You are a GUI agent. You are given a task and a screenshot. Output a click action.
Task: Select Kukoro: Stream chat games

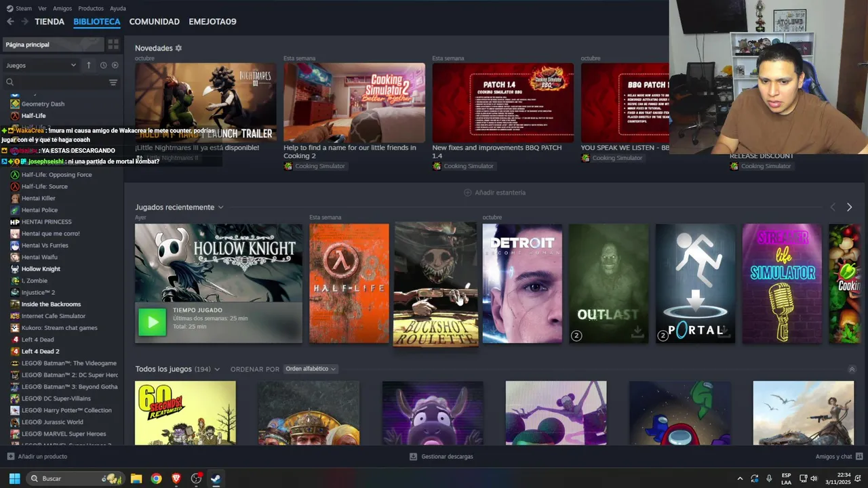pos(59,328)
